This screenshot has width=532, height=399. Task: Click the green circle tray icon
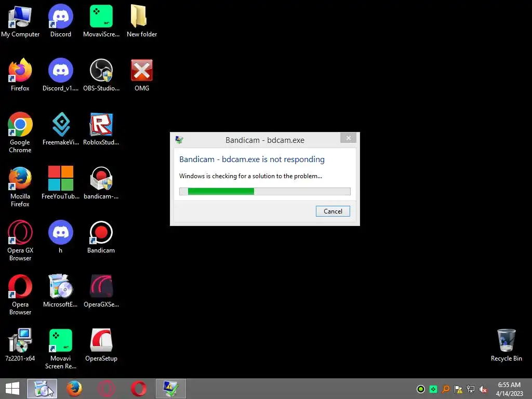tap(421, 389)
